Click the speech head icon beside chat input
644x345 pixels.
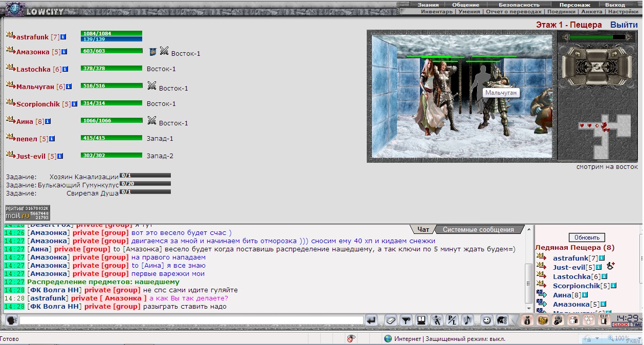pyautogui.click(x=12, y=320)
